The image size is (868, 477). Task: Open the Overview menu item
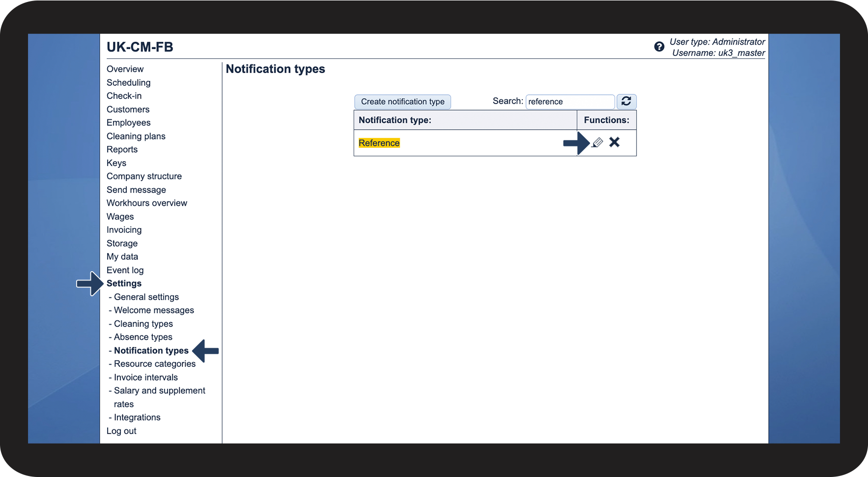tap(125, 69)
